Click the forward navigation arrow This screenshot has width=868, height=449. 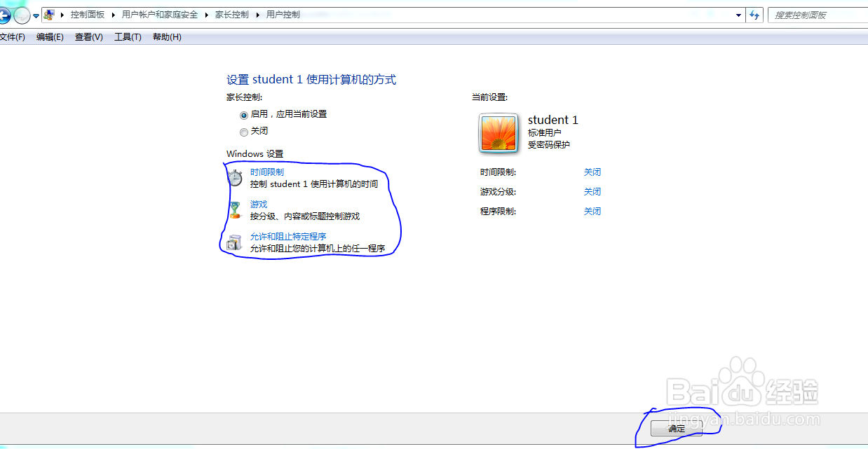21,15
